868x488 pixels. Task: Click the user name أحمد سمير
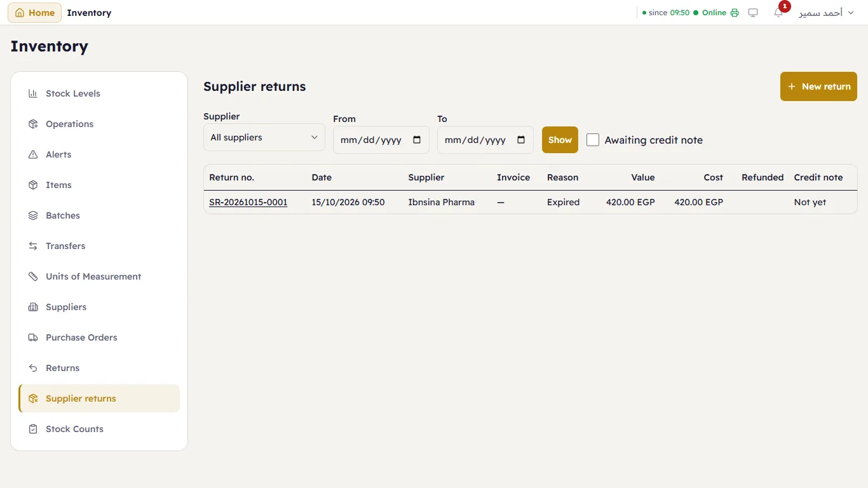coord(820,13)
